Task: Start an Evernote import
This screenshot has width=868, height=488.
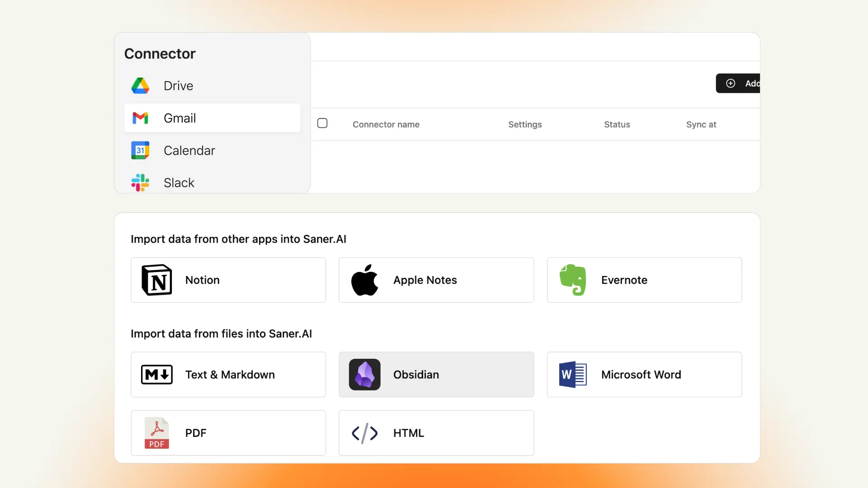Action: pos(644,280)
